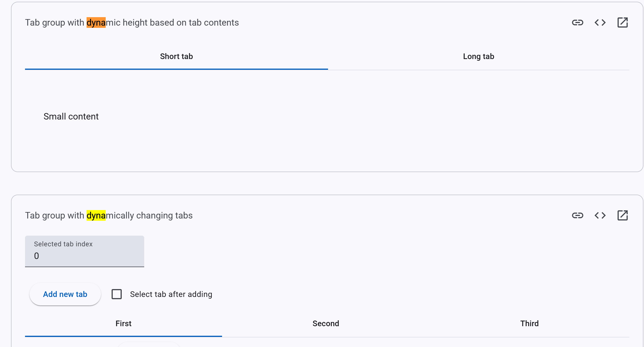This screenshot has width=644, height=347.
Task: Switch to the Short tab
Action: [176, 57]
